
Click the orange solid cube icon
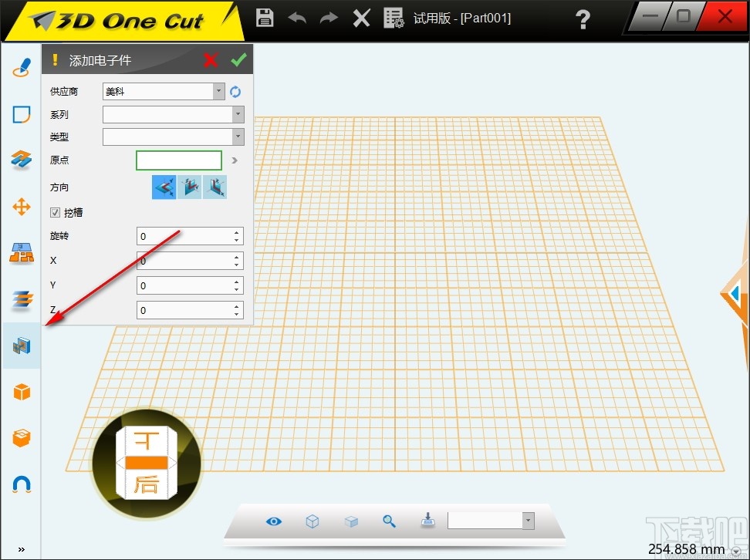click(x=22, y=392)
